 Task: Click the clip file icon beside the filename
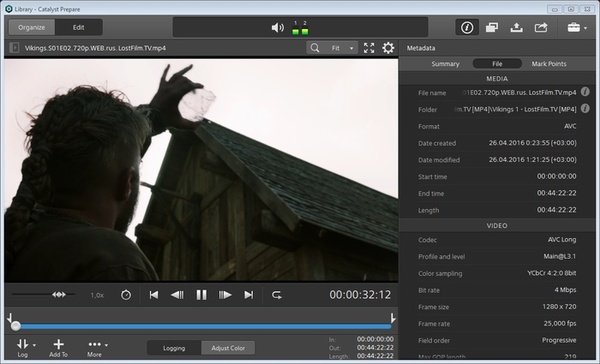pyautogui.click(x=15, y=48)
